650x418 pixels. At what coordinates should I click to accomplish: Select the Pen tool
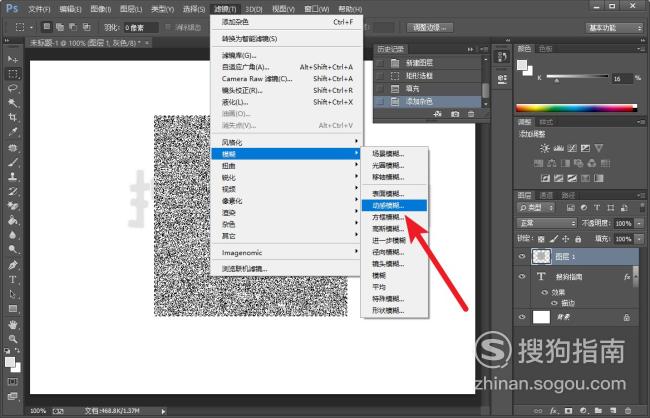click(x=13, y=265)
